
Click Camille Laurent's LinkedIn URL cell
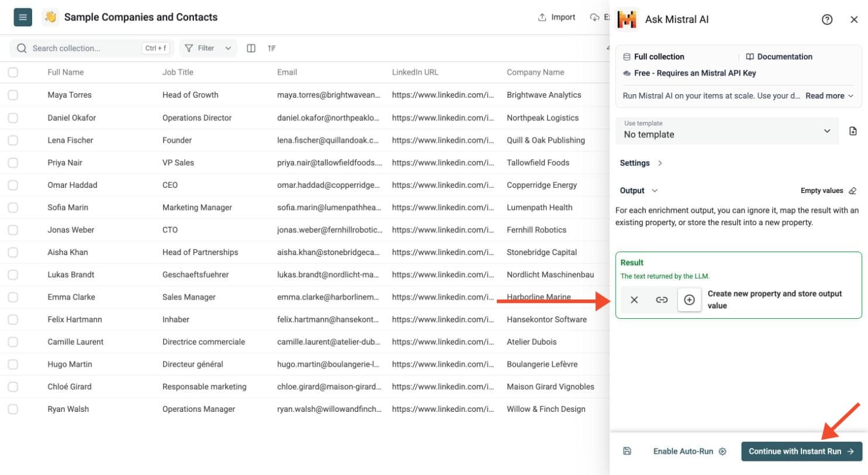coord(444,342)
